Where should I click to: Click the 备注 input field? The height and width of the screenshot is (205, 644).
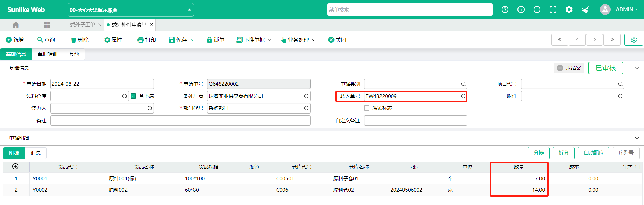[181, 121]
